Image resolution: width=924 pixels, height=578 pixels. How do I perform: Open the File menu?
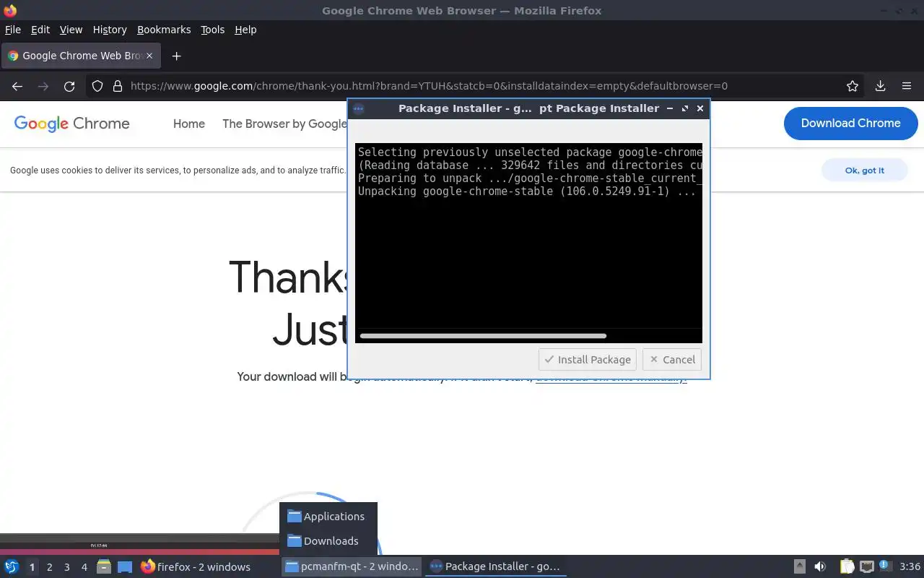point(13,30)
